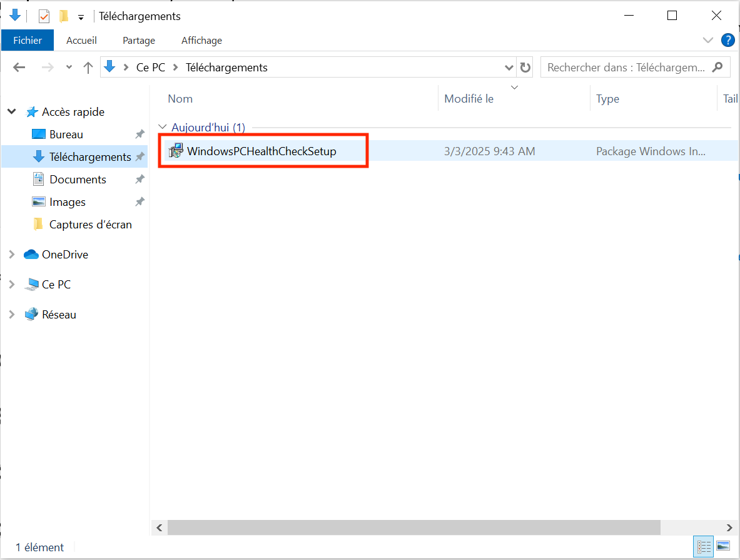Click the search magnifier icon
Image resolution: width=740 pixels, height=560 pixels.
pos(717,67)
